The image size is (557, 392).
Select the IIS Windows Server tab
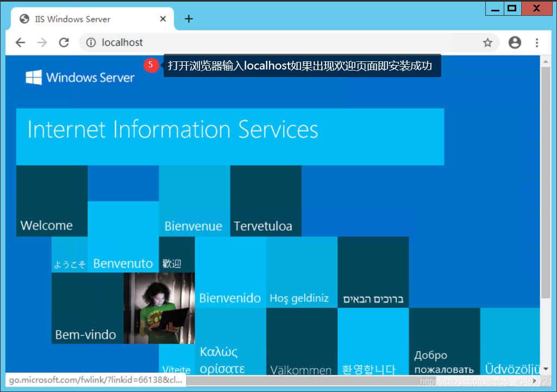click(92, 19)
